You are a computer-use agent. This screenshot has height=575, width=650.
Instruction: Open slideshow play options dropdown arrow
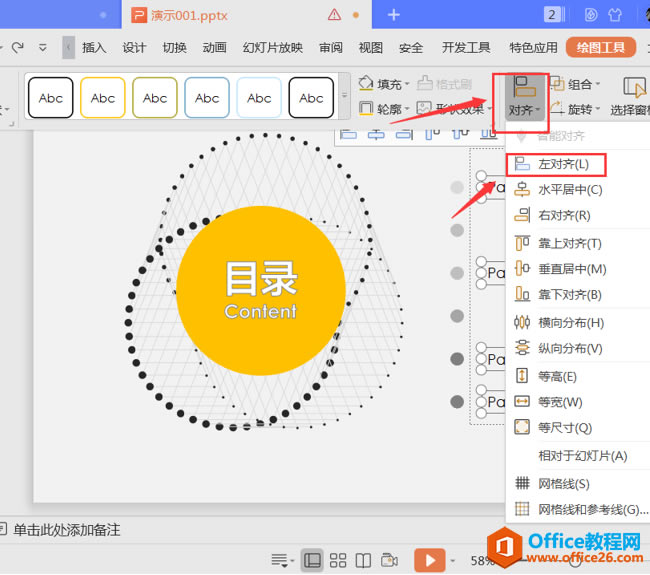tap(453, 561)
